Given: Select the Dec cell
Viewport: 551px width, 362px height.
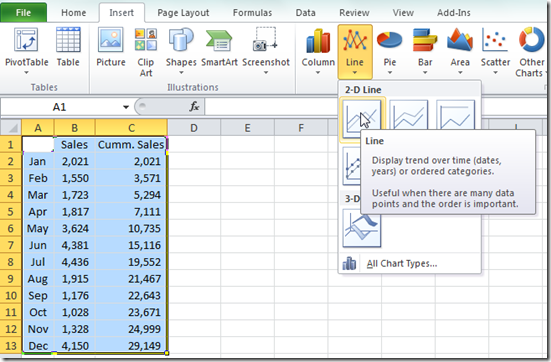Looking at the screenshot, I should tap(38, 345).
